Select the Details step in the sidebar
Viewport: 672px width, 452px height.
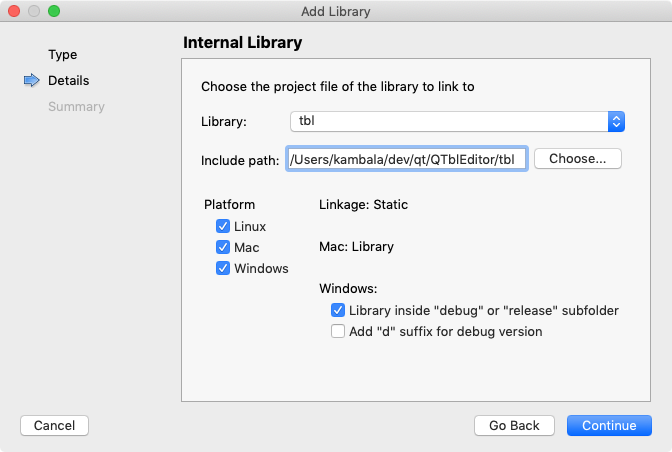pyautogui.click(x=68, y=81)
